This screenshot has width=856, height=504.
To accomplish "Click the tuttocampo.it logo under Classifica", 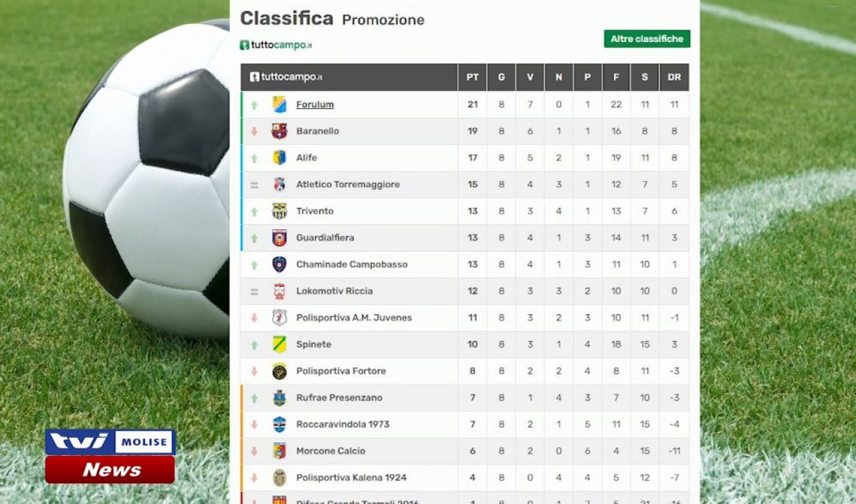I will pyautogui.click(x=276, y=45).
